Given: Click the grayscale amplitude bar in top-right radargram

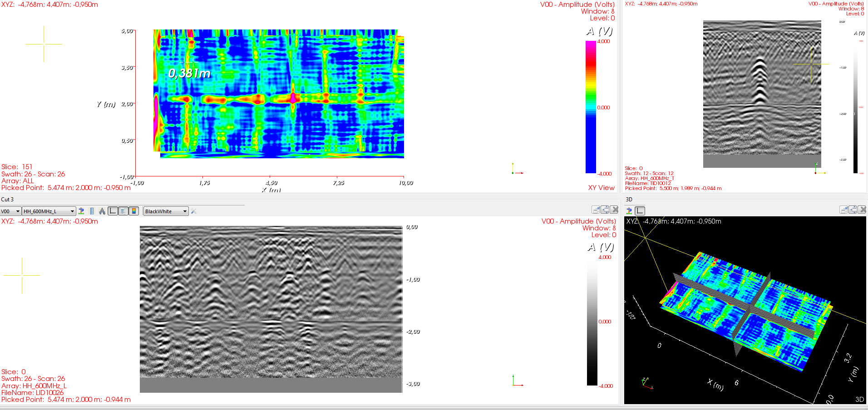Looking at the screenshot, I should click(855, 107).
